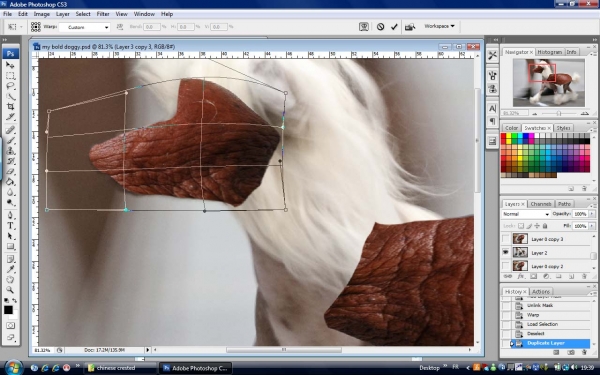Select the Crop tool
Image resolution: width=600 pixels, height=375 pixels.
point(10,107)
